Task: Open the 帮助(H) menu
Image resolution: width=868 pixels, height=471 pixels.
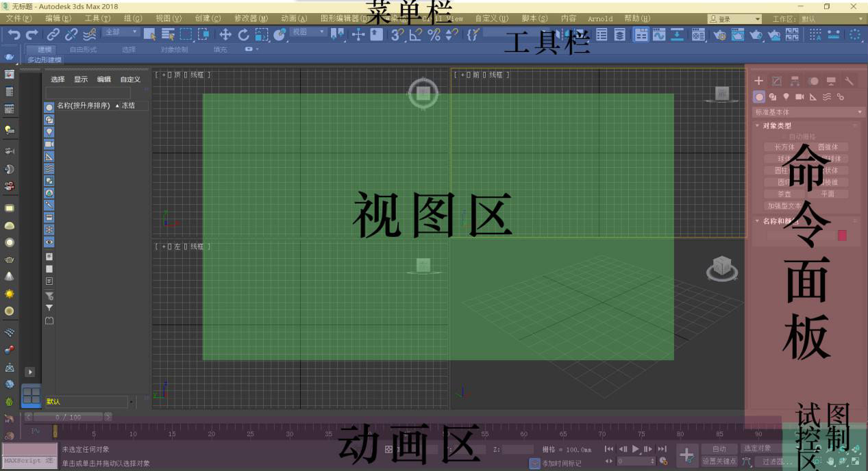Action: pos(637,18)
